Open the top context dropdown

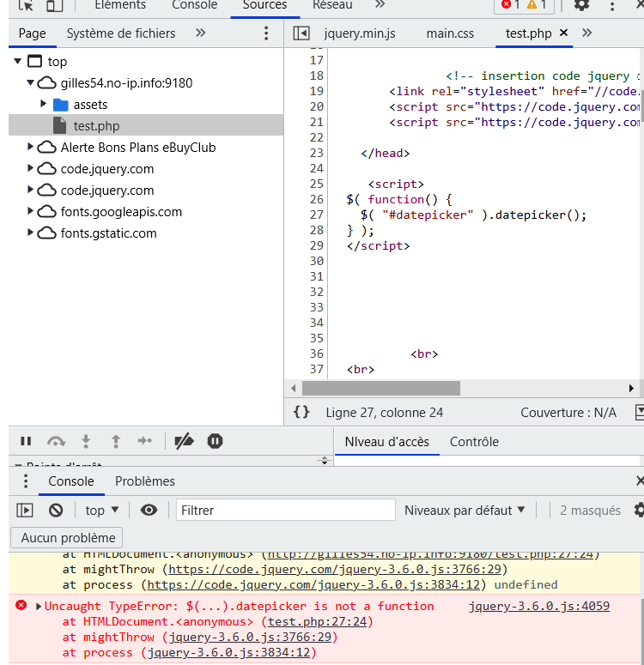click(101, 510)
